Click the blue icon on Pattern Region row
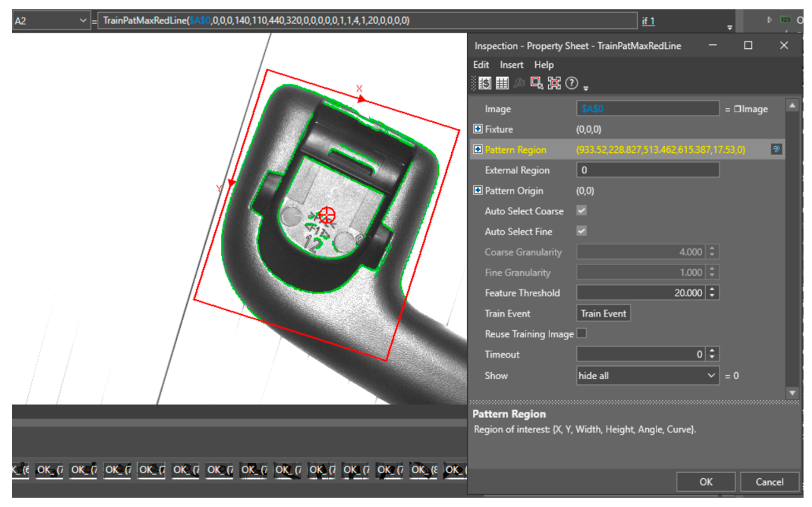This screenshot has height=507, width=812. click(x=776, y=149)
